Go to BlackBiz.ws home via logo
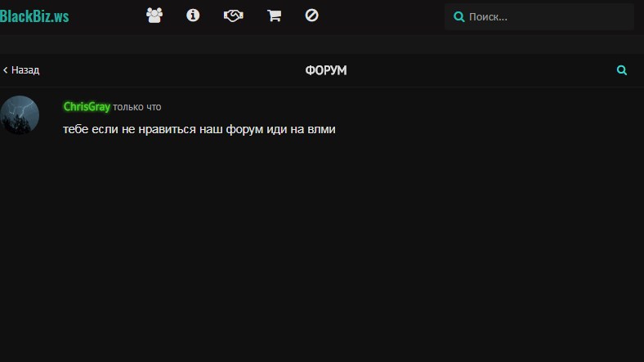Screen dimensions: 644x362 34,16
